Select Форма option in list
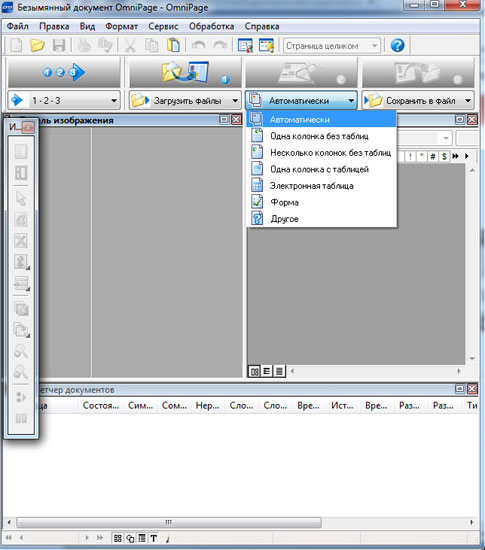 [x=322, y=202]
